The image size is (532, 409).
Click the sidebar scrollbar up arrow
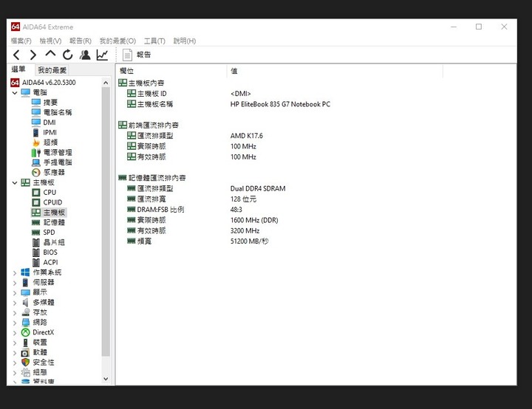click(x=106, y=83)
